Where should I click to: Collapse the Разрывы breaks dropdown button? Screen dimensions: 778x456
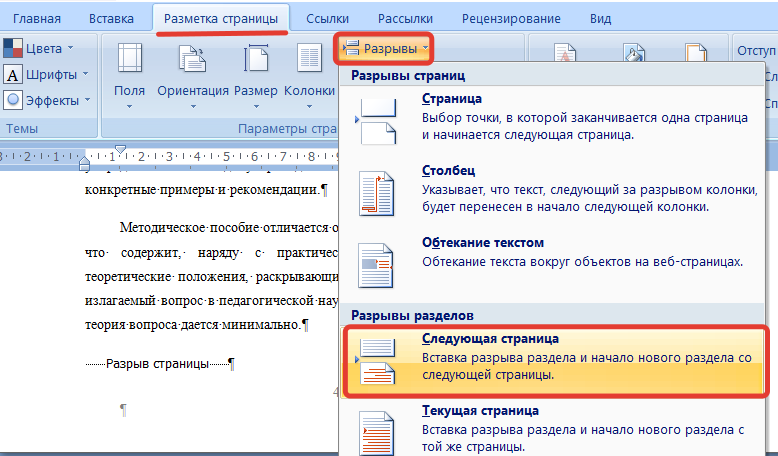(x=384, y=48)
